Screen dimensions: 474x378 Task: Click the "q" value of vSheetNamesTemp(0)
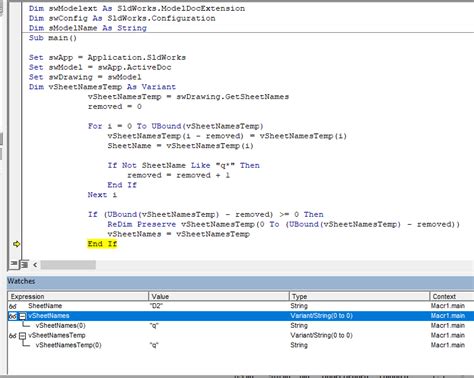click(154, 345)
